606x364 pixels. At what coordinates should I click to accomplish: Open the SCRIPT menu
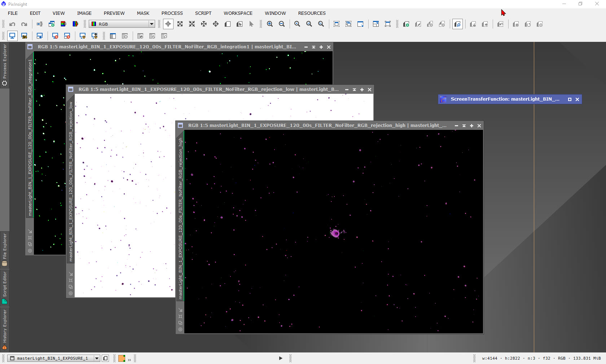pyautogui.click(x=203, y=13)
